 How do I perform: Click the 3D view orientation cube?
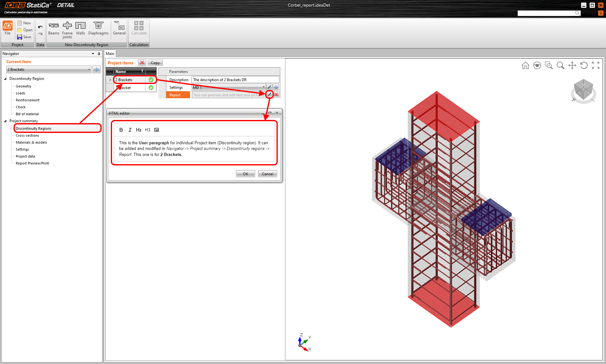point(583,90)
